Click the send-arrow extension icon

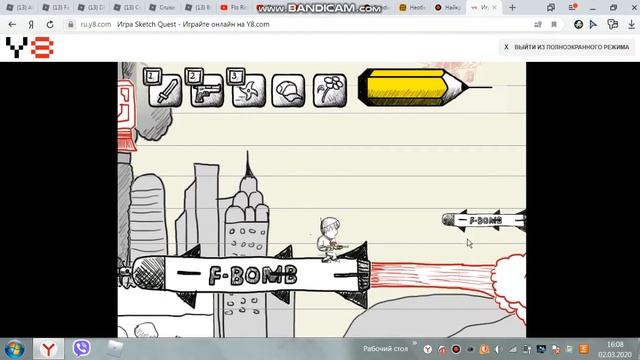coord(593,24)
